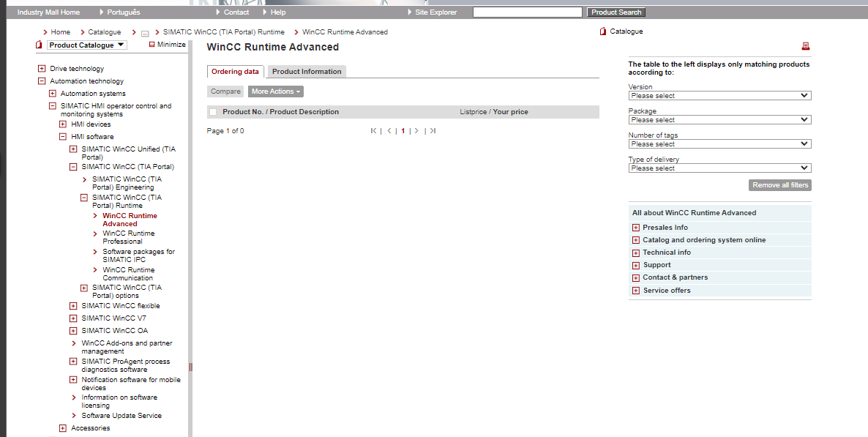Click the red book icon beside Product Catalogue
Screen dimensions: 868x437
tap(39, 45)
